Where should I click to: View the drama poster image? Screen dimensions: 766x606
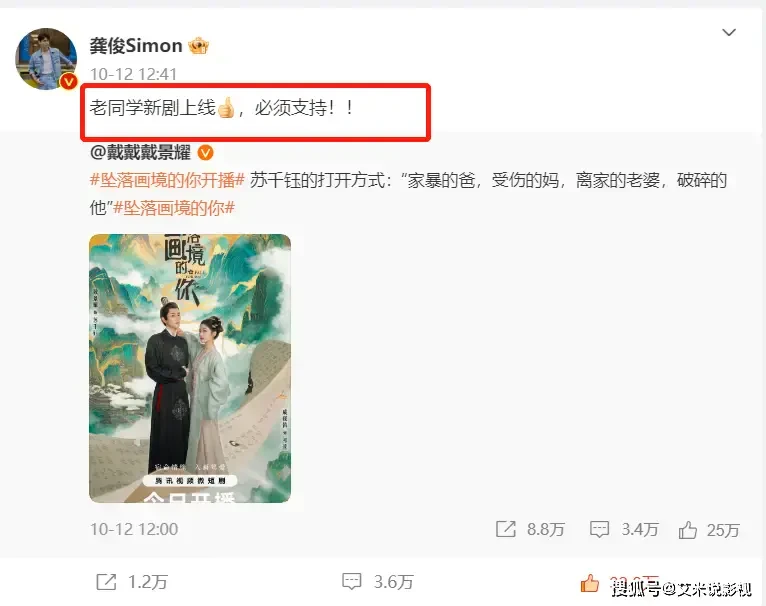(x=190, y=368)
